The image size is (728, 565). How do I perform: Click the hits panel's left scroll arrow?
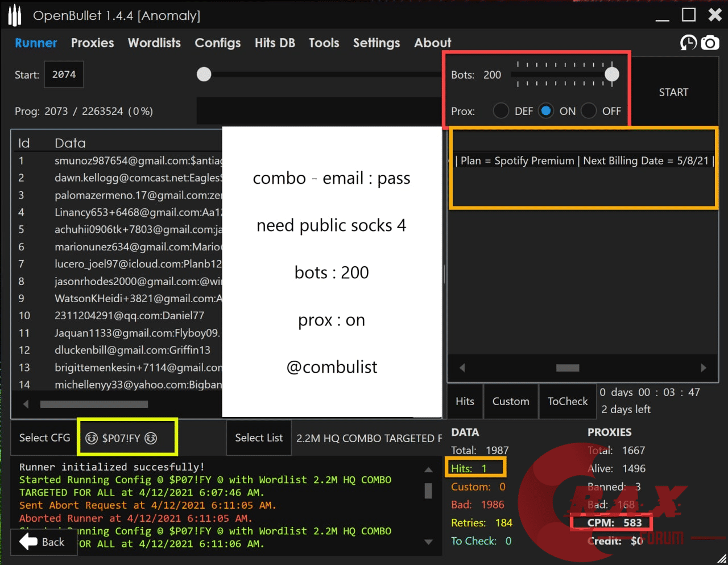tap(462, 368)
